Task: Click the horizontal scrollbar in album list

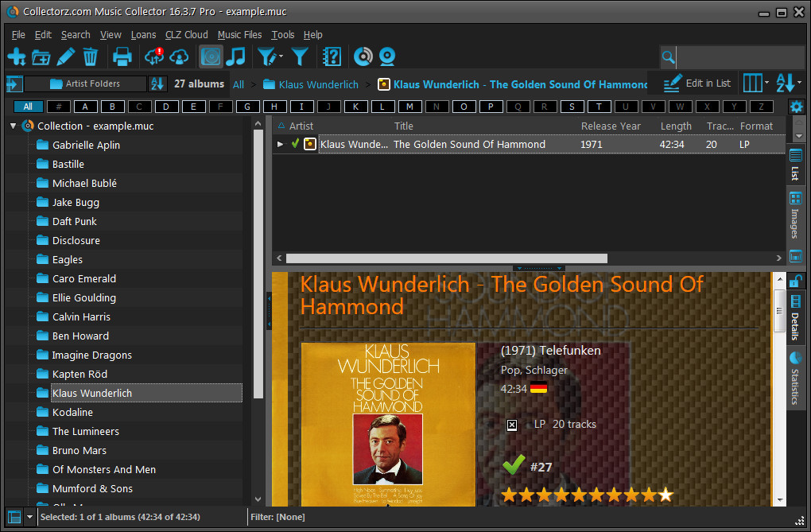Action: [x=446, y=258]
